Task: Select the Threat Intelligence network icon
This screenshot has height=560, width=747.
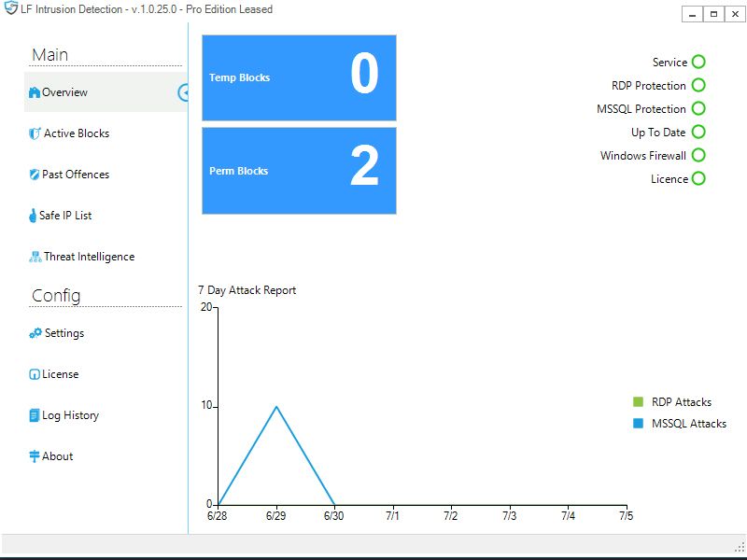Action: point(33,257)
